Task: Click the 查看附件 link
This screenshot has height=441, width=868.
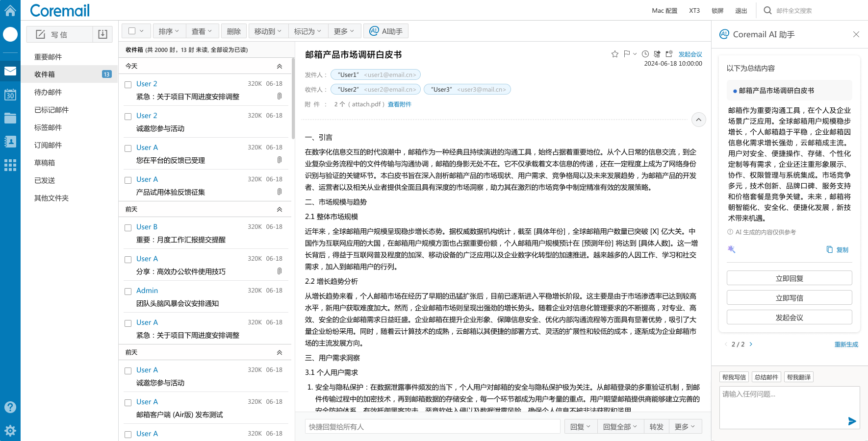Action: point(399,104)
